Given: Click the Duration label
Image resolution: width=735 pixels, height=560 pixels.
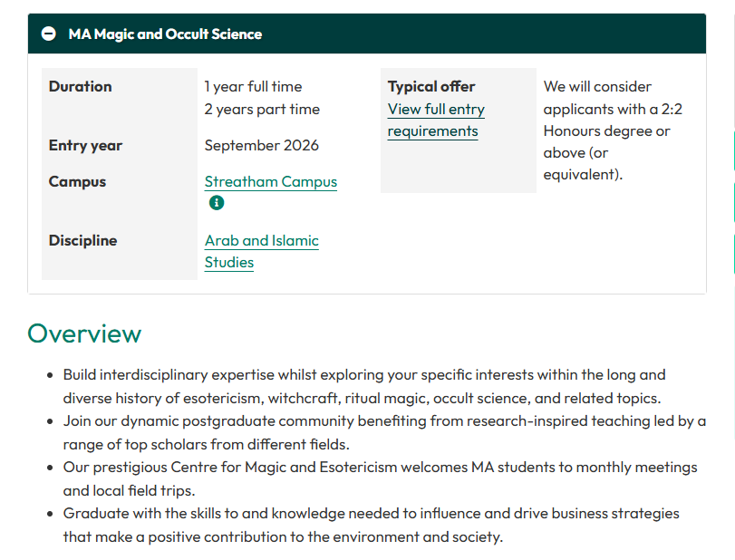Looking at the screenshot, I should 81,87.
